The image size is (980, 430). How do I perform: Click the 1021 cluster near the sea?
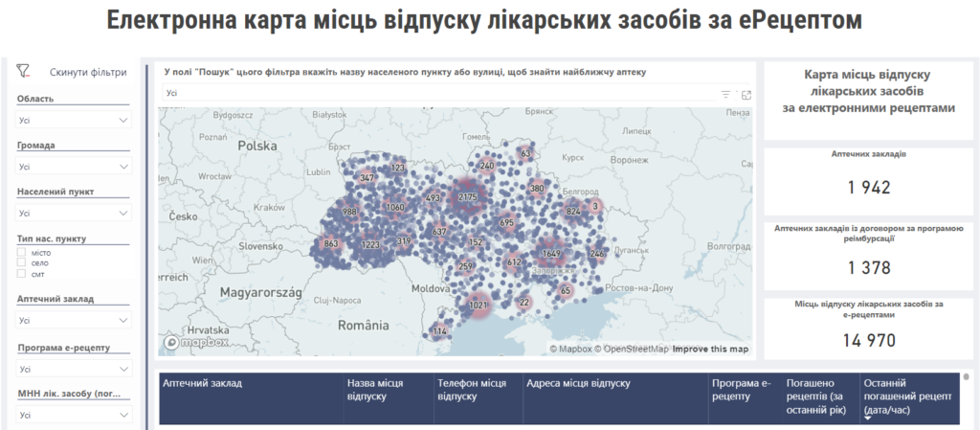(478, 305)
